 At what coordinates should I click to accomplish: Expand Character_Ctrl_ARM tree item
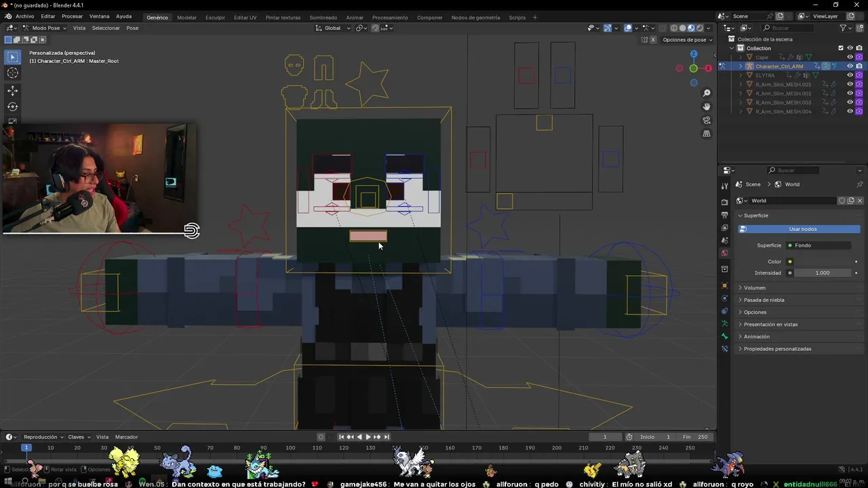point(741,66)
